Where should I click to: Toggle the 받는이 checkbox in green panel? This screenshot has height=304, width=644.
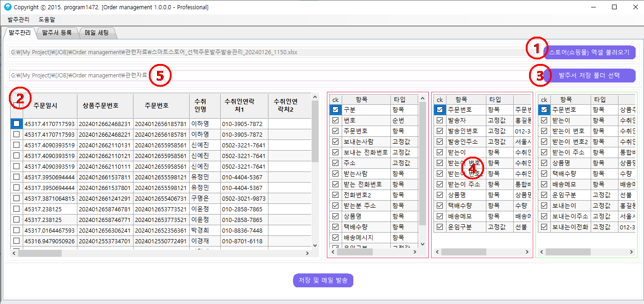point(544,120)
